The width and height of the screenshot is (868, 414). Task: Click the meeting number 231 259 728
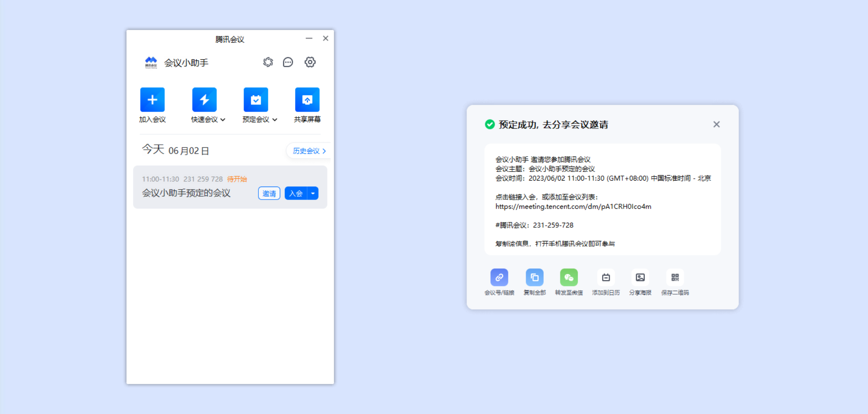[x=203, y=179]
